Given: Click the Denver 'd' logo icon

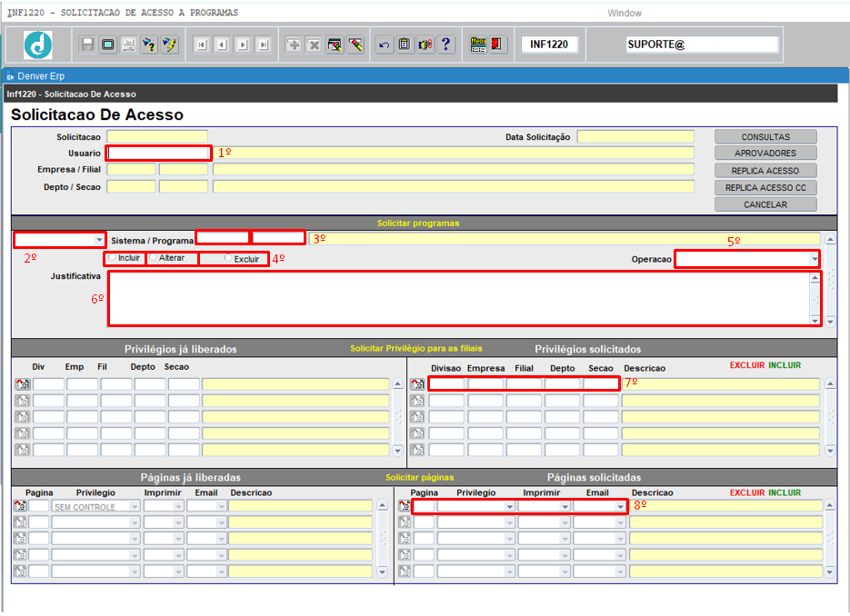Looking at the screenshot, I should point(38,45).
